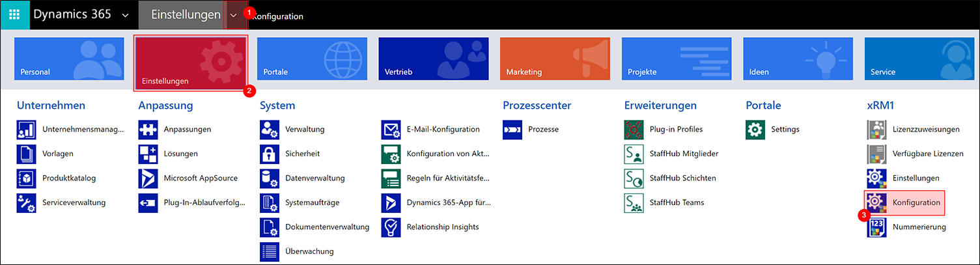
Task: Expand the Dynamics 365 dropdown chevron
Action: coord(126,15)
